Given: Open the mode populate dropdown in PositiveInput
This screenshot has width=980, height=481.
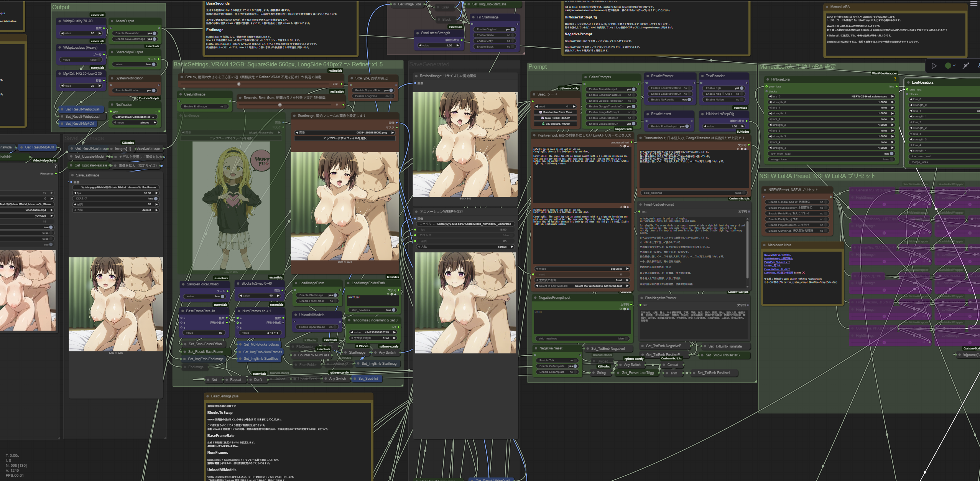Looking at the screenshot, I should [x=582, y=269].
